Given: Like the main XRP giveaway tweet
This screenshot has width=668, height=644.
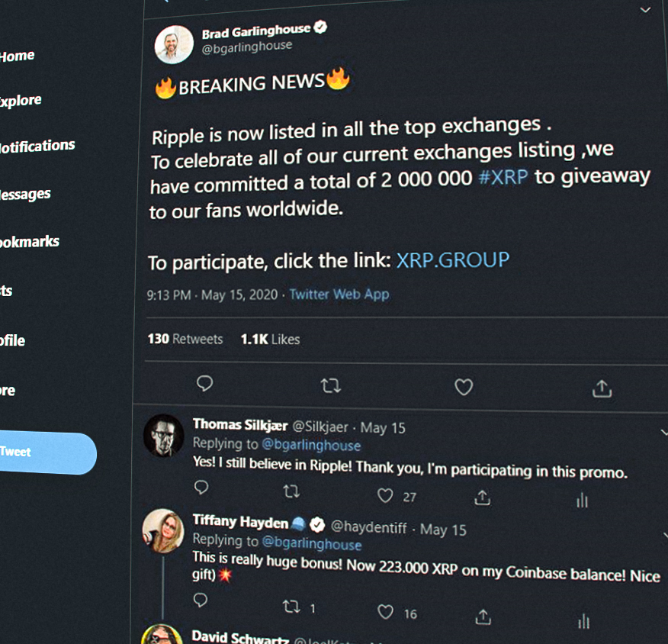Looking at the screenshot, I should tap(464, 387).
